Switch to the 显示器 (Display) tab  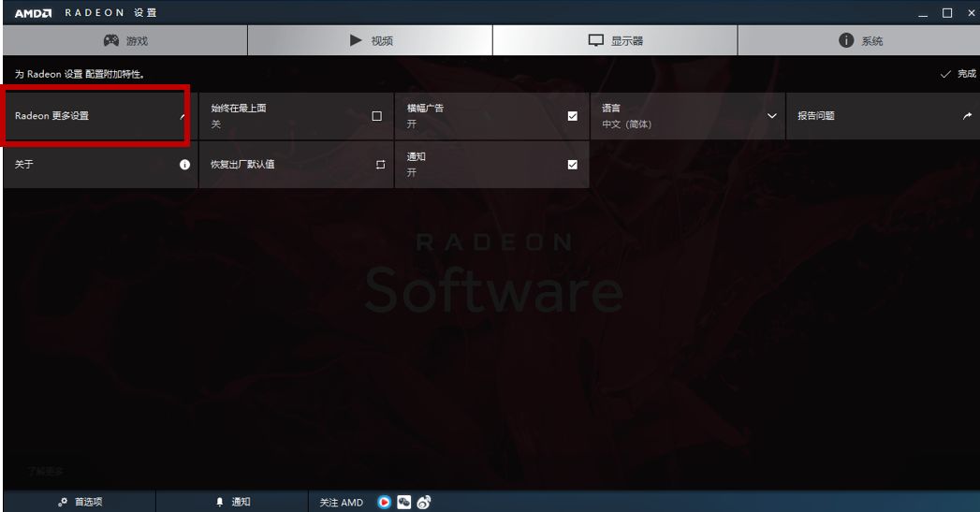615,40
